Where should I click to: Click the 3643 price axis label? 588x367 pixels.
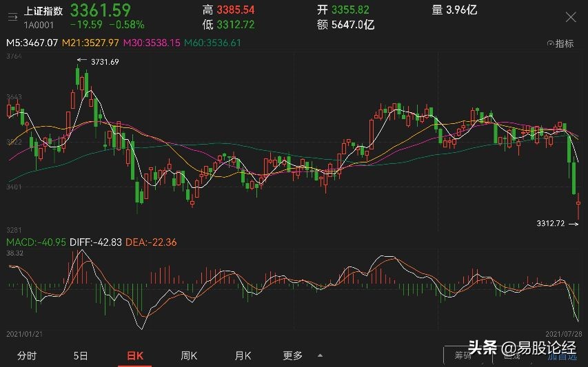[x=14, y=97]
